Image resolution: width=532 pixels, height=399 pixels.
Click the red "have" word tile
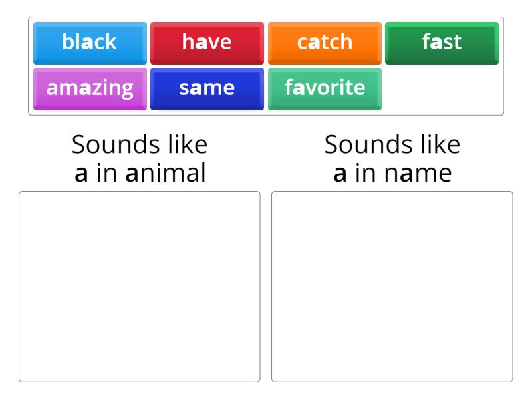coord(207,43)
